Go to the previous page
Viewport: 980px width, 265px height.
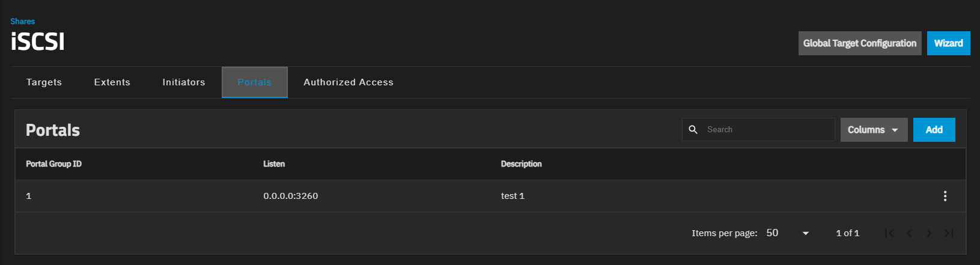click(909, 233)
